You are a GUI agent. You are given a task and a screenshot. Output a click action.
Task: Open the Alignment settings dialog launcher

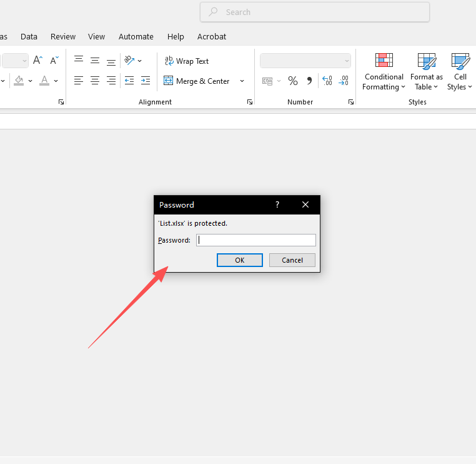pyautogui.click(x=250, y=102)
